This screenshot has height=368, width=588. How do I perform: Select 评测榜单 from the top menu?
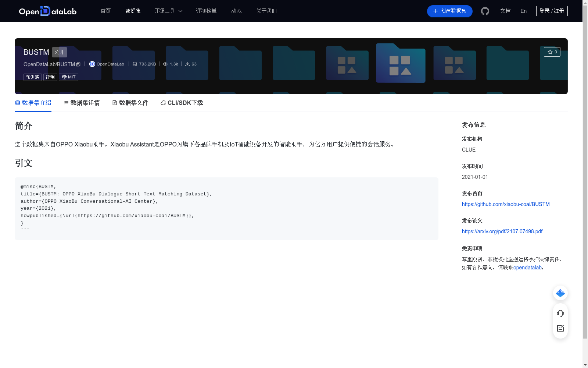[x=207, y=11]
